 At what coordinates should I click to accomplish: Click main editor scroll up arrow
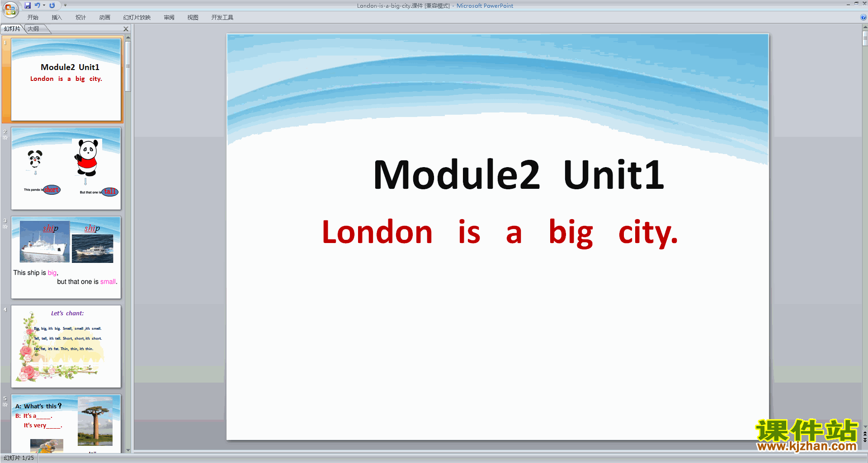[865, 27]
